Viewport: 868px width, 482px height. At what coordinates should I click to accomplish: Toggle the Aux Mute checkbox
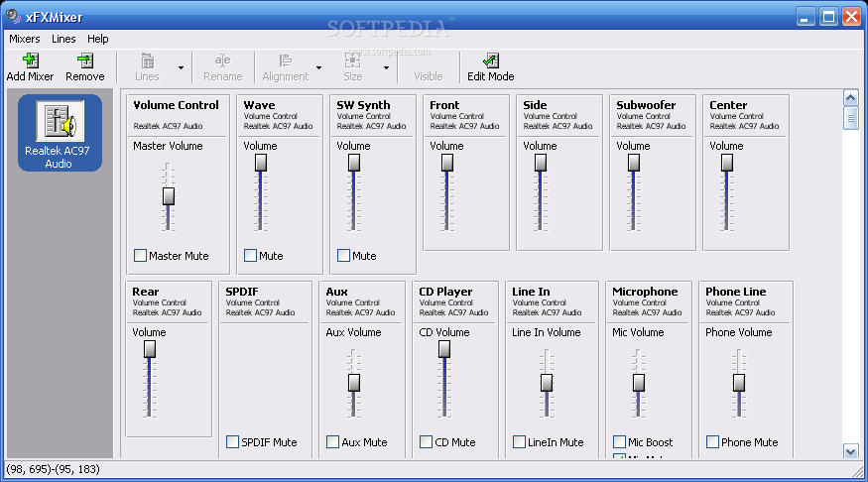(332, 442)
